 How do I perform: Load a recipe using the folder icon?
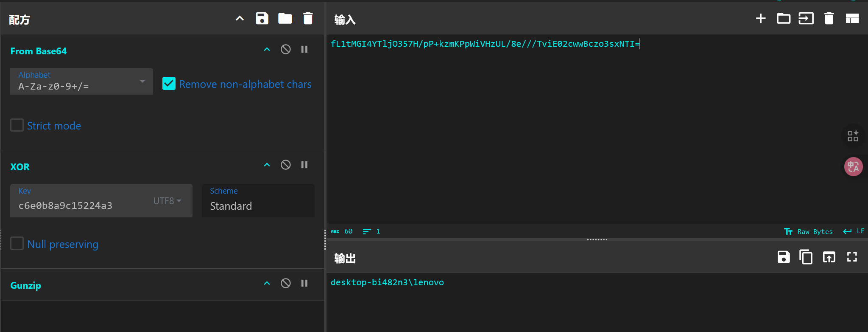click(285, 19)
